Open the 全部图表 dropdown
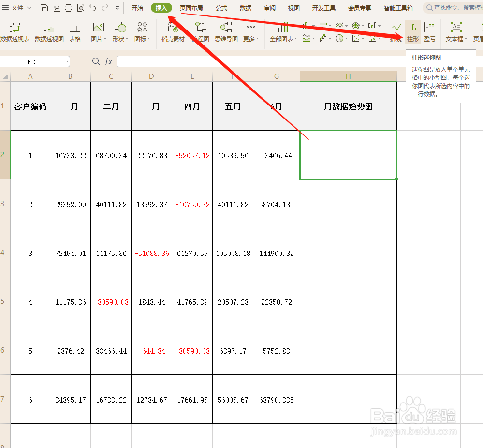The width and height of the screenshot is (483, 448). pos(283,32)
